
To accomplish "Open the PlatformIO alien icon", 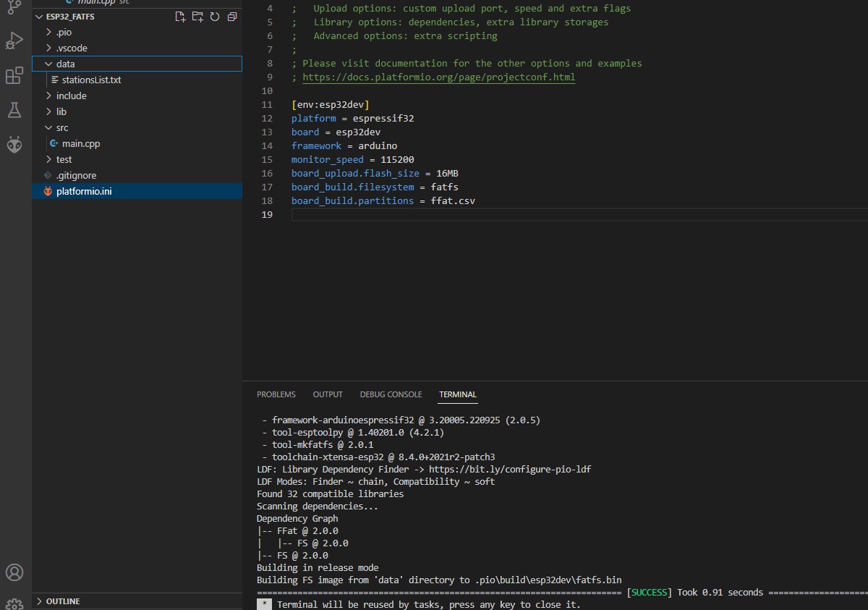I will (14, 145).
